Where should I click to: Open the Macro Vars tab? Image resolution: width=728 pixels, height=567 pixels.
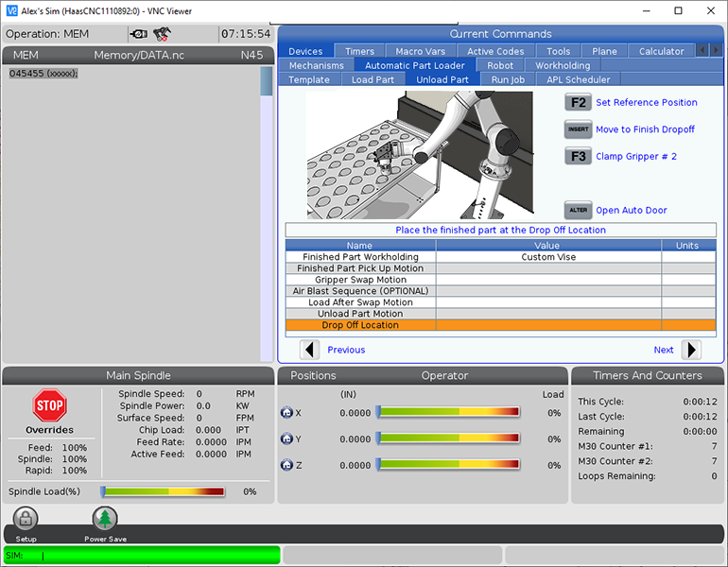click(x=423, y=51)
